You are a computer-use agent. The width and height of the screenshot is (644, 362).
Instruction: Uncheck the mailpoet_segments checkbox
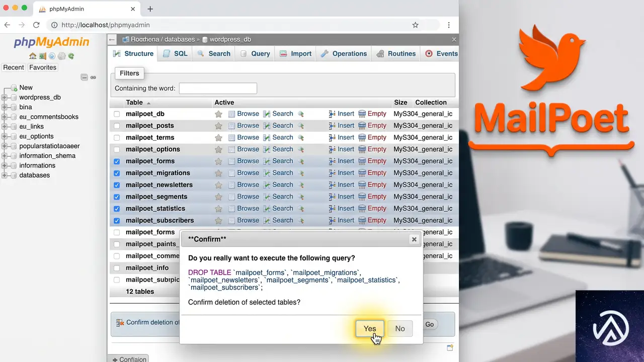pos(117,197)
